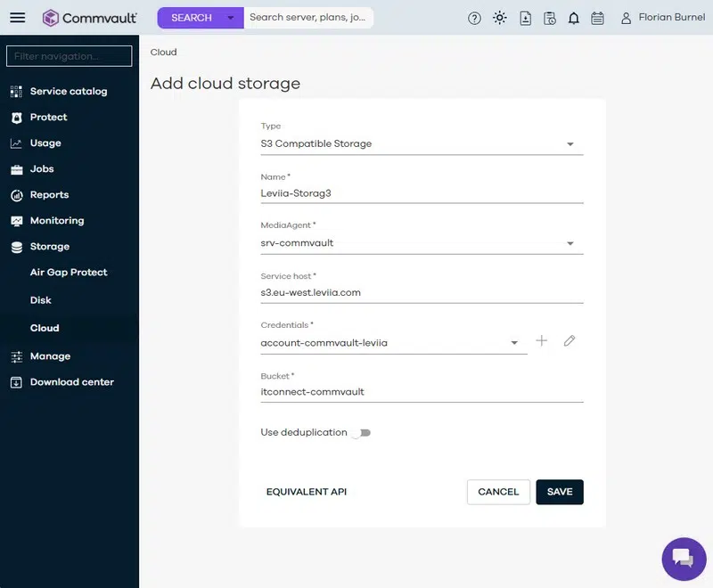
Task: Enable the Use deduplication toggle
Action: click(x=360, y=433)
